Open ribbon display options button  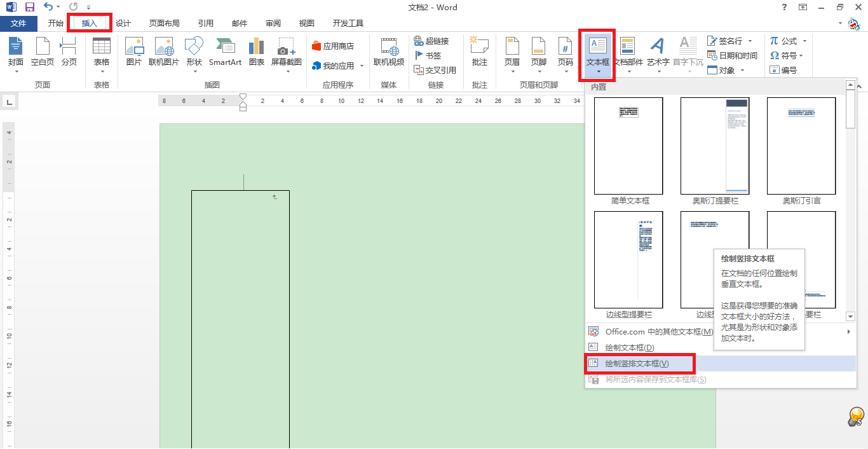click(x=803, y=7)
